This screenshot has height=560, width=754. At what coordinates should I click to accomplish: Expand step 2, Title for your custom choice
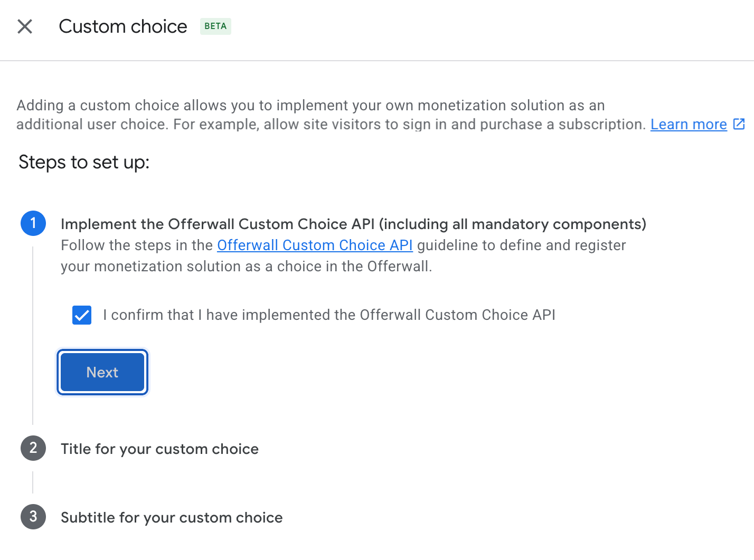tap(159, 448)
